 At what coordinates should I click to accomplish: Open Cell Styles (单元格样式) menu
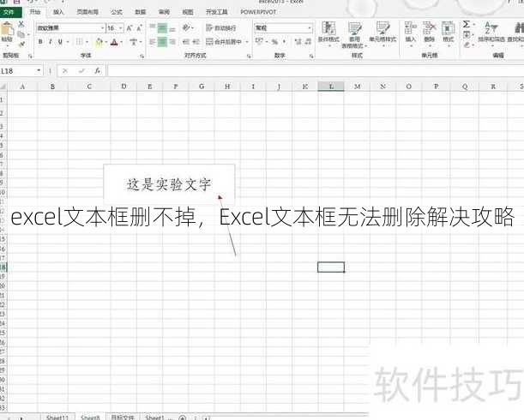382,33
